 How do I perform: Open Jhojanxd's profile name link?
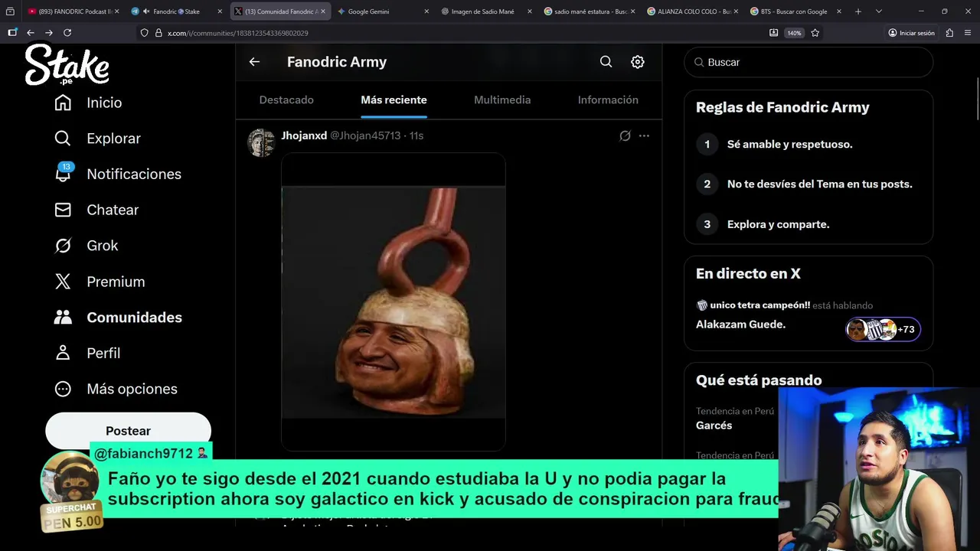[x=304, y=135]
